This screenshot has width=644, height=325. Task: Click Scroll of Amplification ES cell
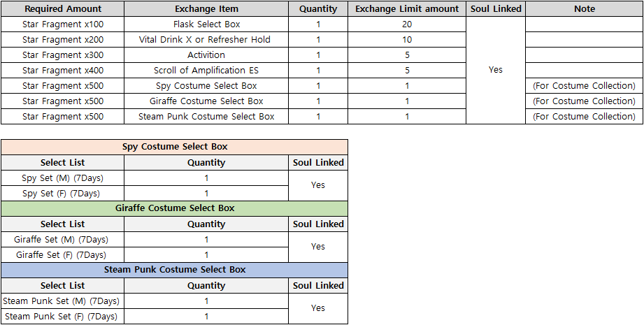click(206, 71)
